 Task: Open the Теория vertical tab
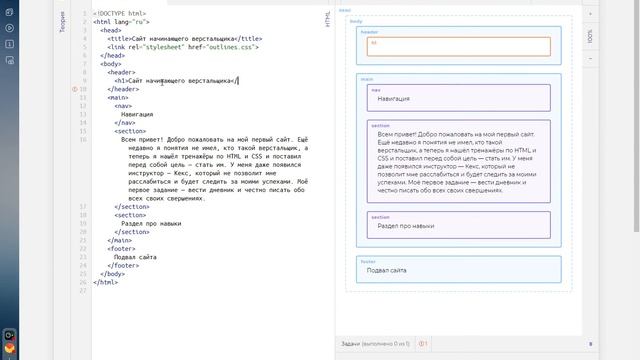pyautogui.click(x=62, y=22)
